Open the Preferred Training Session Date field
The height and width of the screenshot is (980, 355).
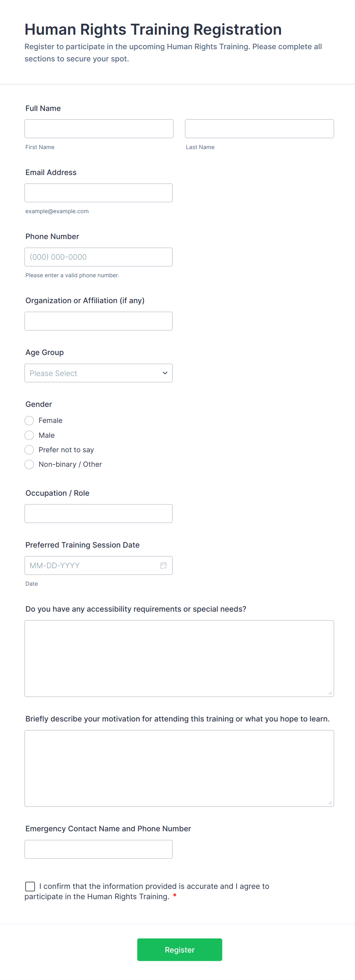tap(92, 566)
